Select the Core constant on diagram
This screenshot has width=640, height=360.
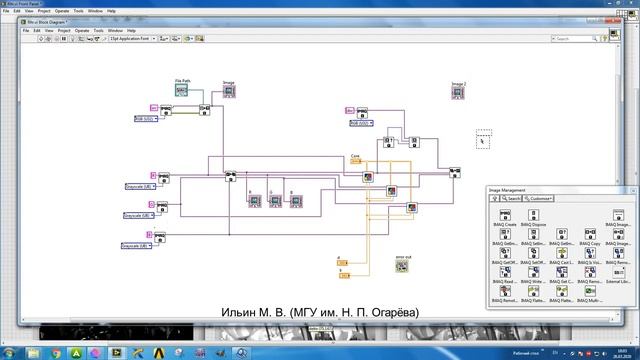click(x=356, y=161)
